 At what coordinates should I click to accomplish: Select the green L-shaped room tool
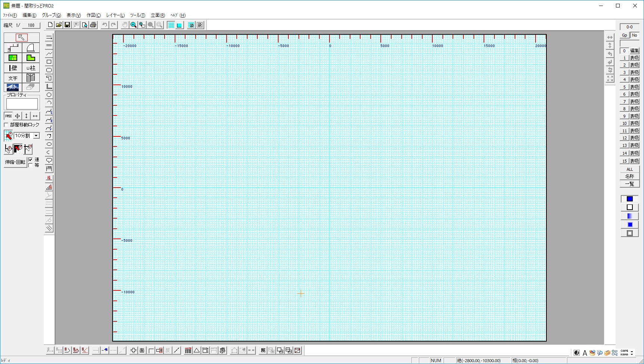click(x=31, y=58)
